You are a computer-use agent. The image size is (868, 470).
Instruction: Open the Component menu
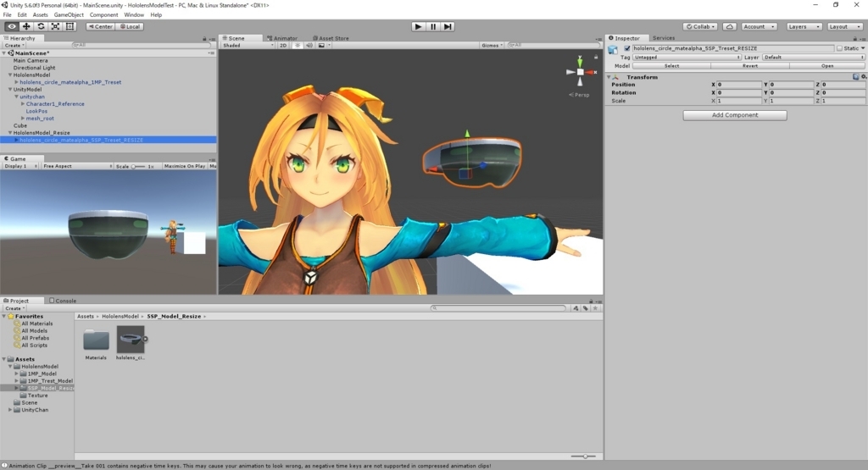pyautogui.click(x=103, y=15)
